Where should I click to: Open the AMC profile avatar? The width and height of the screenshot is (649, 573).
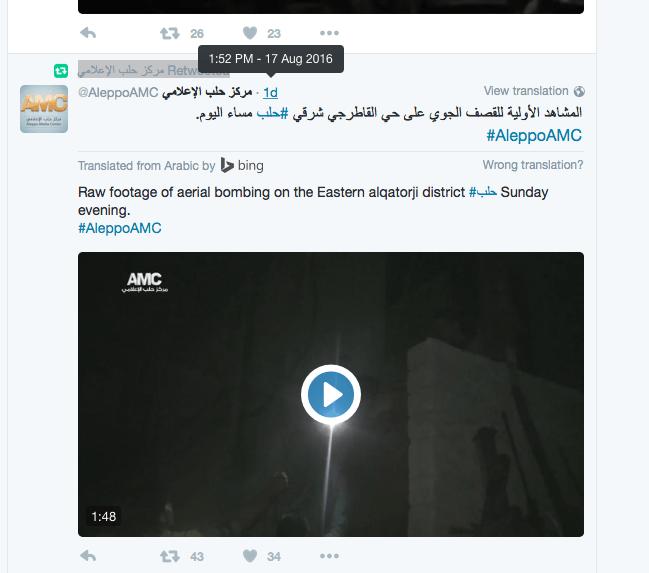click(x=44, y=109)
